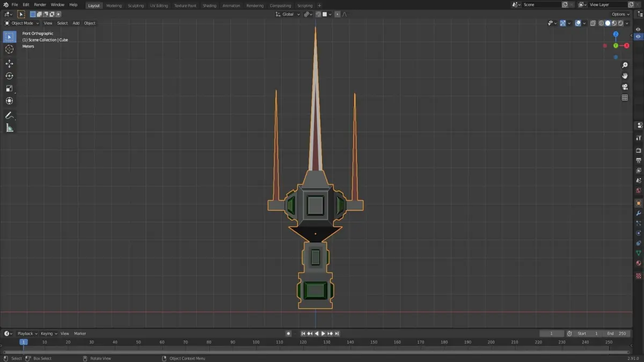Open the viewport Add menu

click(x=76, y=23)
